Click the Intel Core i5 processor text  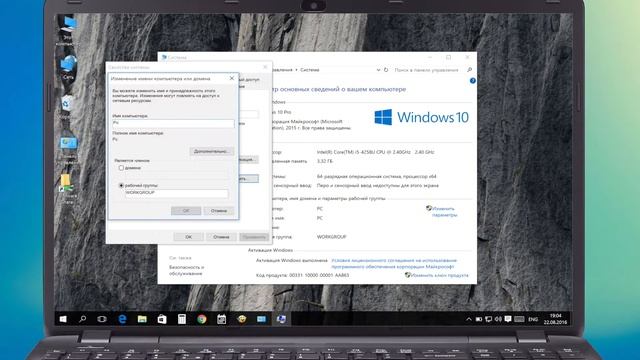pyautogui.click(x=376, y=152)
